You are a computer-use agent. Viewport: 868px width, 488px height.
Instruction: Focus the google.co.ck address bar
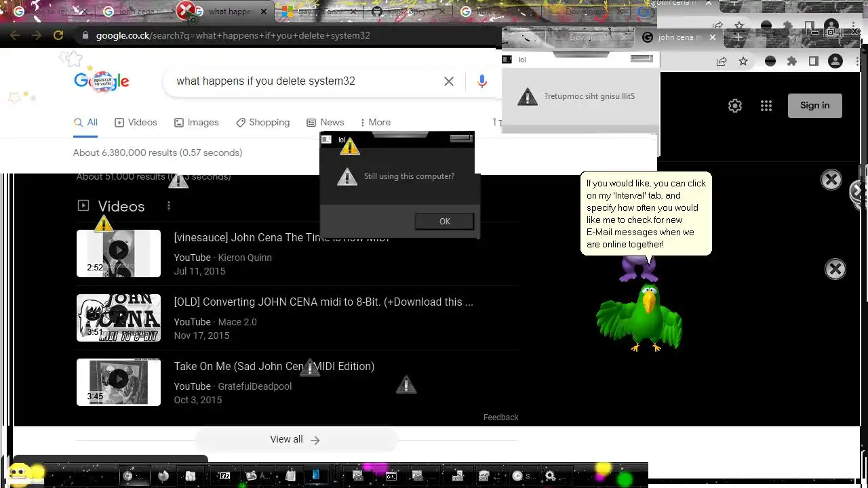285,35
